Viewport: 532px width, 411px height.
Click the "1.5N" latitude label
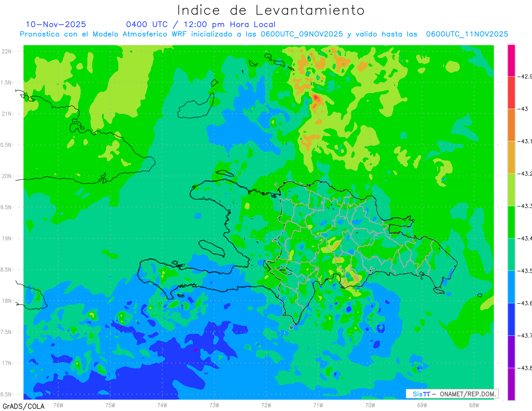tap(6, 82)
